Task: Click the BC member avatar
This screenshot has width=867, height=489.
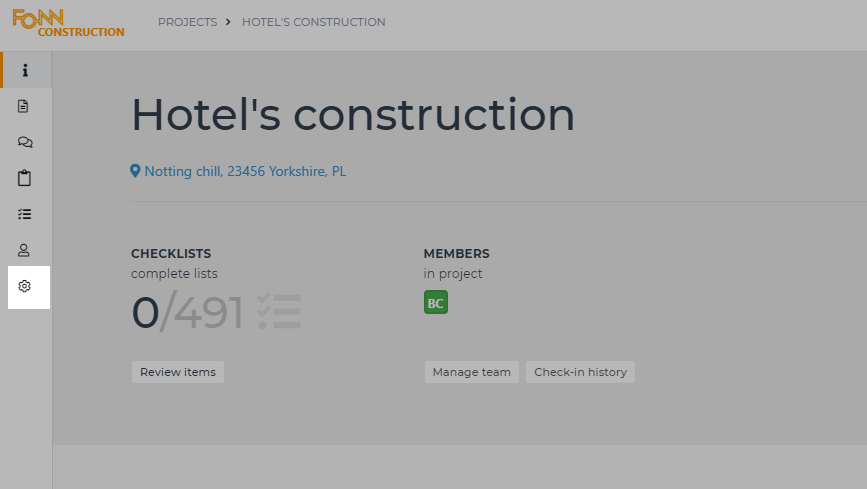Action: pyautogui.click(x=435, y=302)
